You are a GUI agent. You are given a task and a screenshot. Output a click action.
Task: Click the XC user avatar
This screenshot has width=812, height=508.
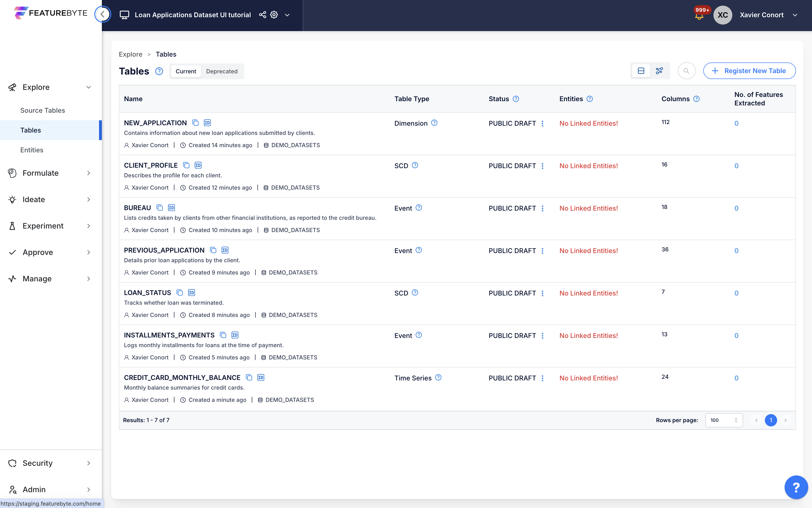pos(723,15)
